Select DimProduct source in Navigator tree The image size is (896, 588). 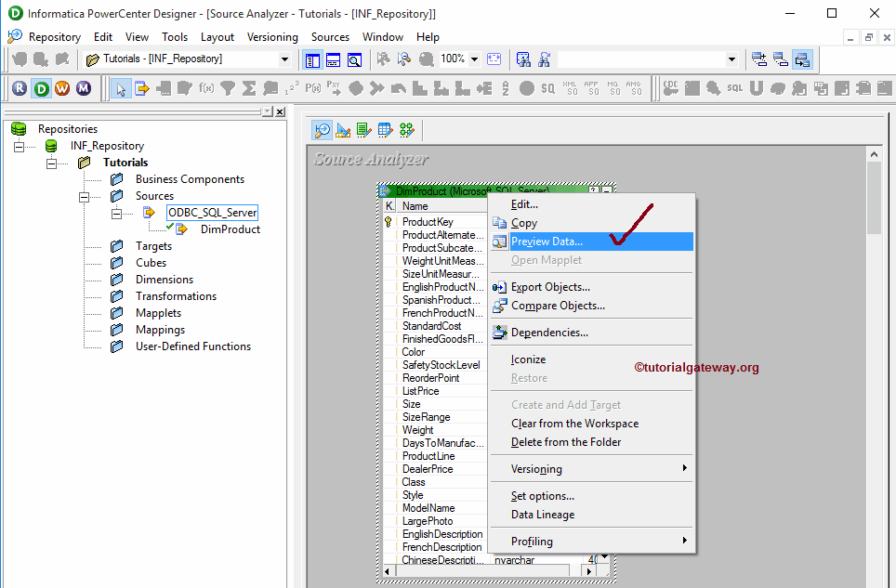click(230, 229)
